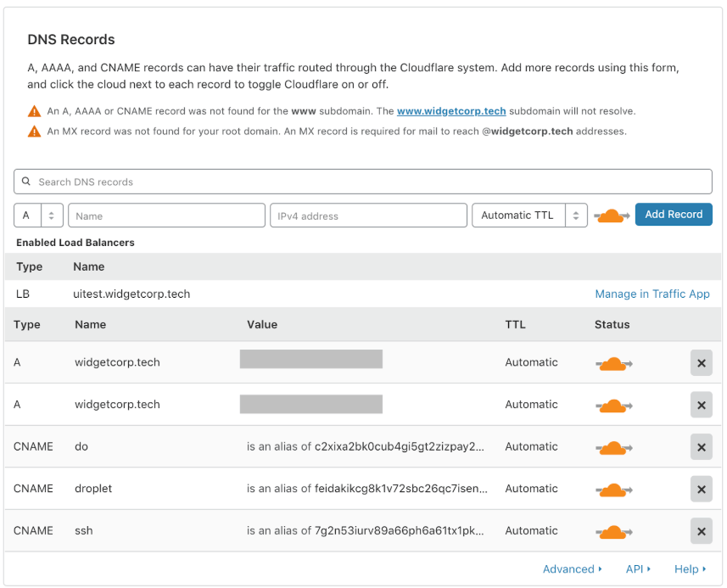Delete the 'do' CNAME record

[701, 447]
